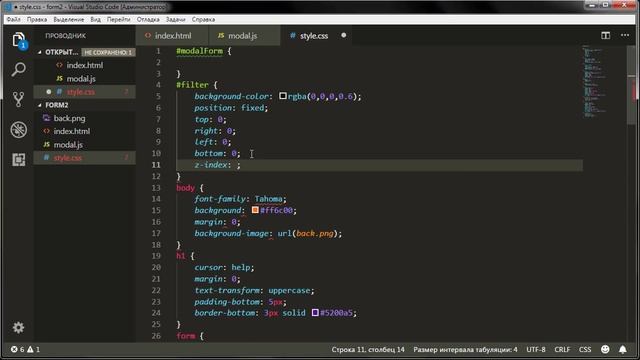This screenshot has width=640, height=360.
Task: Select modal.js in open editors list
Action: coord(85,78)
